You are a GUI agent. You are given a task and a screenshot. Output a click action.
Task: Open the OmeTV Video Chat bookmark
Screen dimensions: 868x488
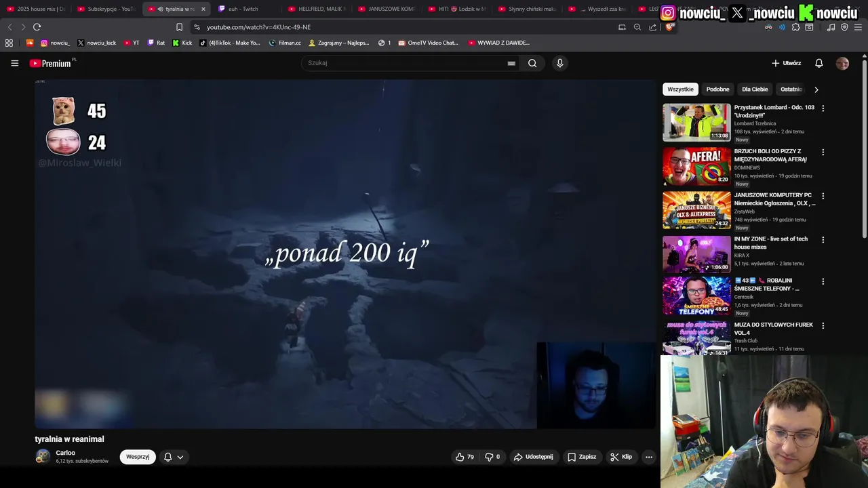(x=428, y=43)
